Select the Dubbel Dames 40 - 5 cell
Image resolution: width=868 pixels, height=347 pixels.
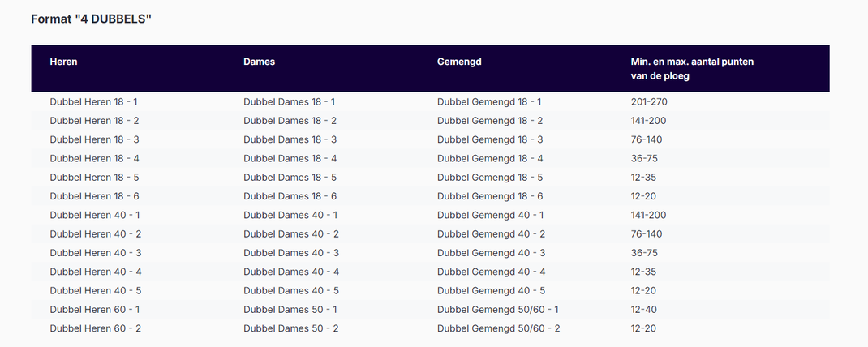[291, 290]
